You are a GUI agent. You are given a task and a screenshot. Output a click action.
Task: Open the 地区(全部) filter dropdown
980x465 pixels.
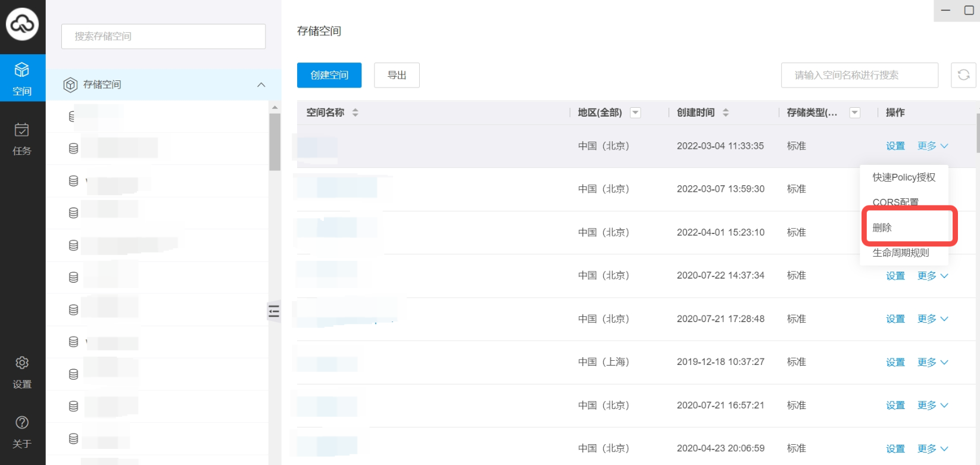(x=636, y=113)
